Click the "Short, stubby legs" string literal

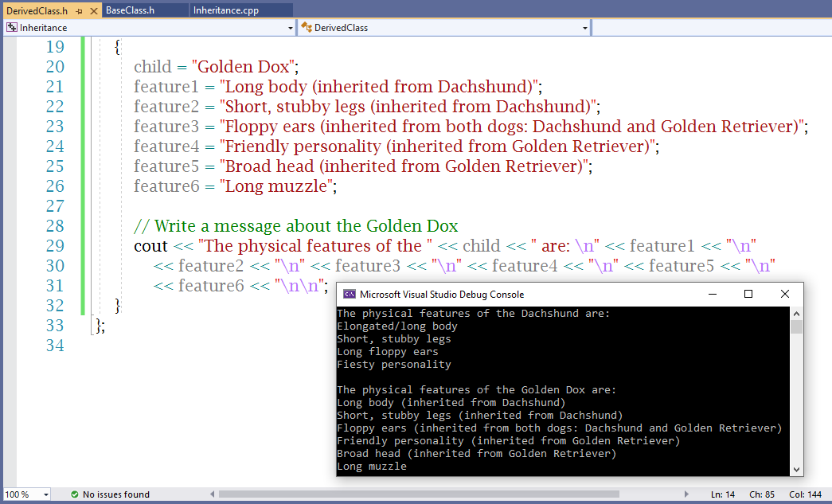[x=408, y=107]
